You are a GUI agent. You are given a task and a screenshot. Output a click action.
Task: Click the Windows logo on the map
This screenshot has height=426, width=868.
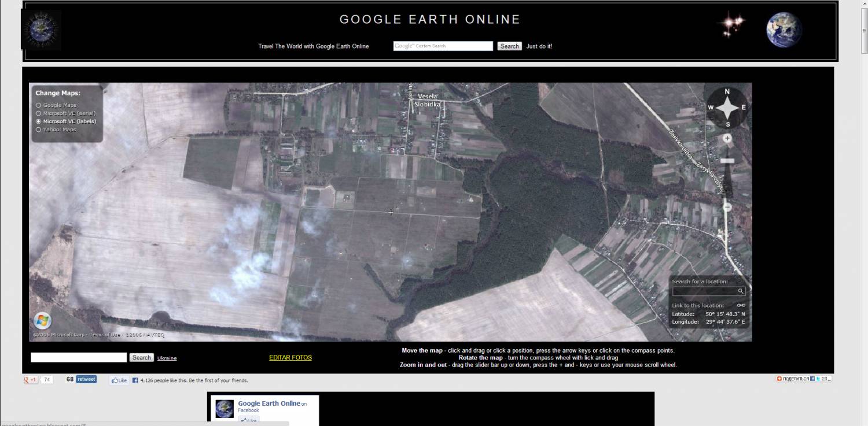point(42,321)
